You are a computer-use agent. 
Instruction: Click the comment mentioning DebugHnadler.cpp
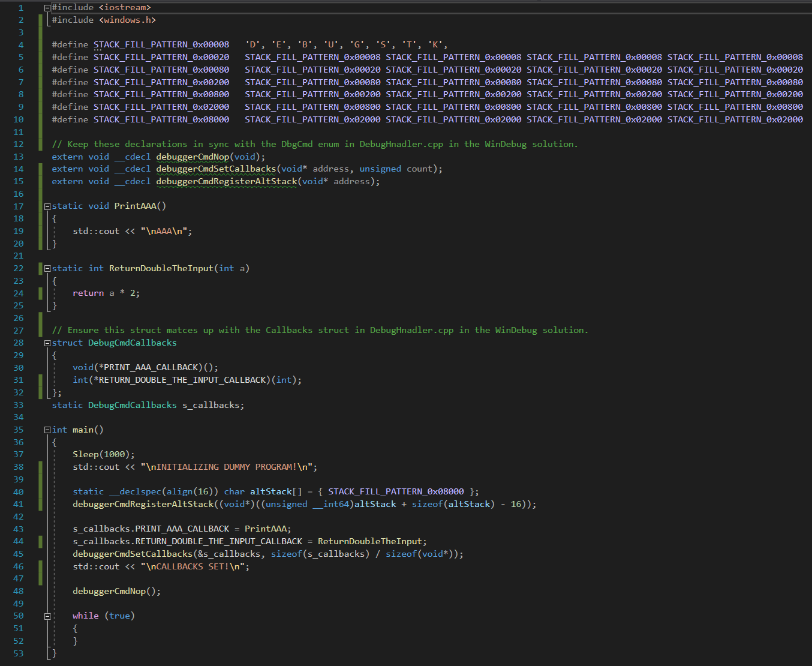pyautogui.click(x=312, y=144)
